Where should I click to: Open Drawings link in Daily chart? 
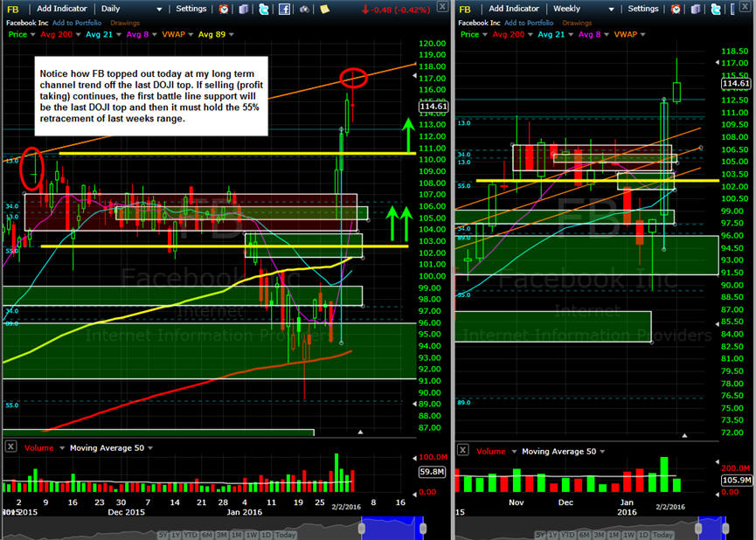[x=125, y=23]
